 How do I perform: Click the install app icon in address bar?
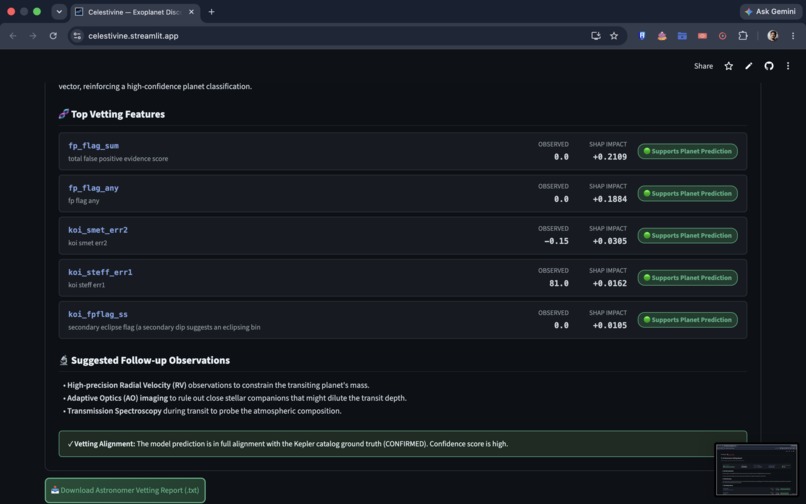pyautogui.click(x=596, y=36)
